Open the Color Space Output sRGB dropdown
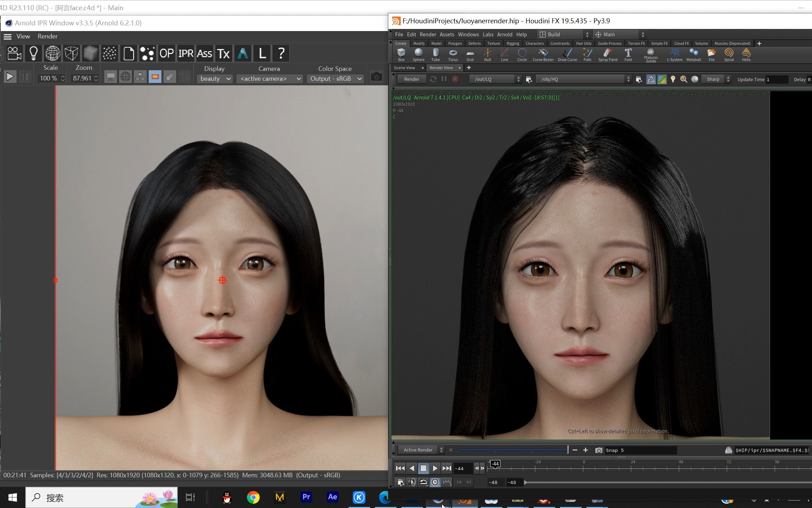 [x=335, y=79]
